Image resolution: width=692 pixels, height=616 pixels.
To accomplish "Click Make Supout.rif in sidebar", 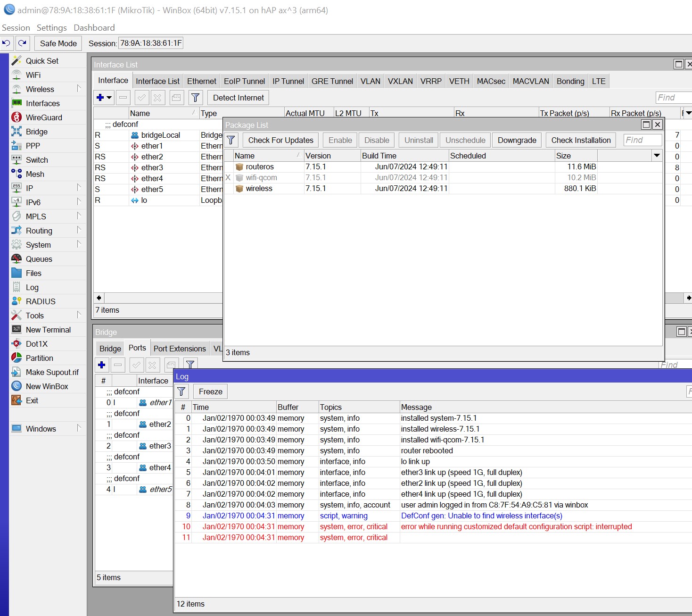I will pos(52,372).
